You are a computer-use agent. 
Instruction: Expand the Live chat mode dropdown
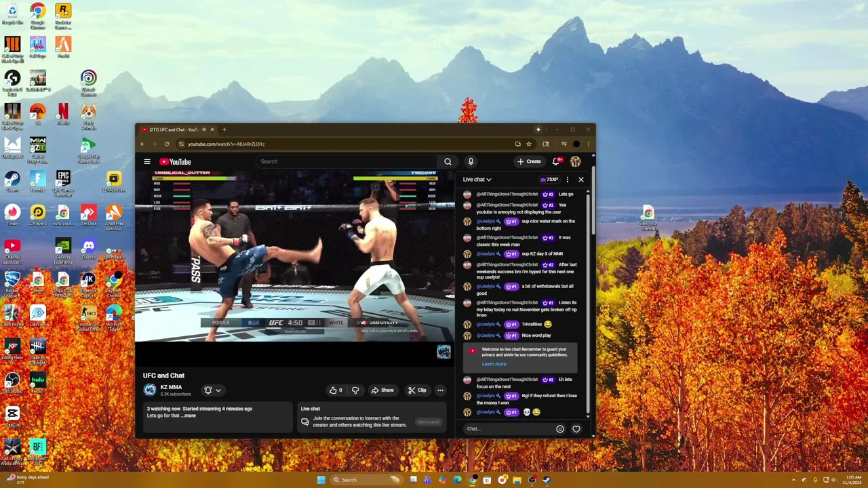[x=477, y=180]
